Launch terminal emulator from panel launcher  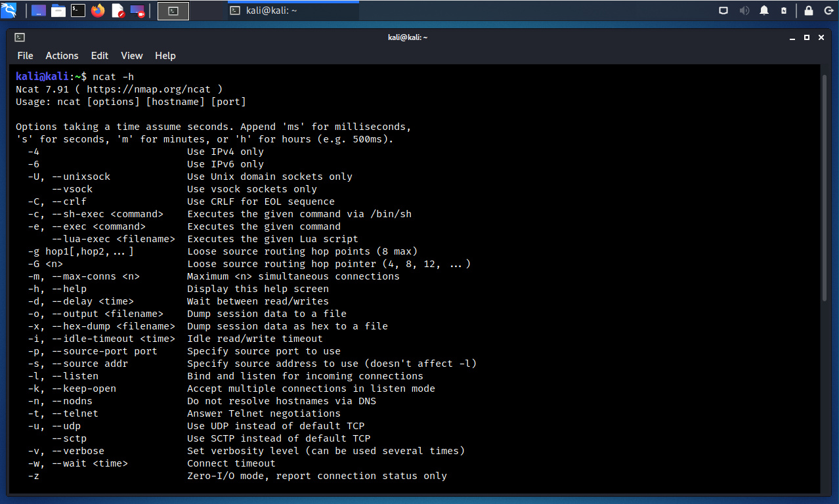pos(78,10)
